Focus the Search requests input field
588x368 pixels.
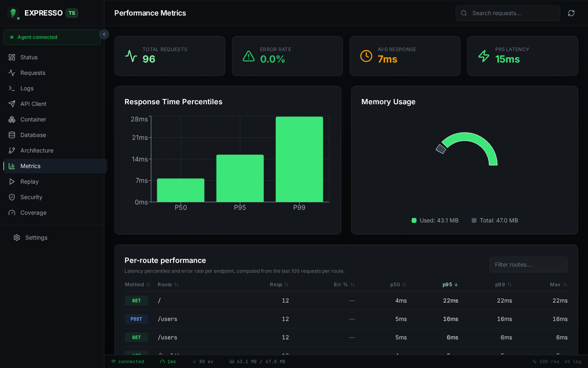click(x=508, y=13)
